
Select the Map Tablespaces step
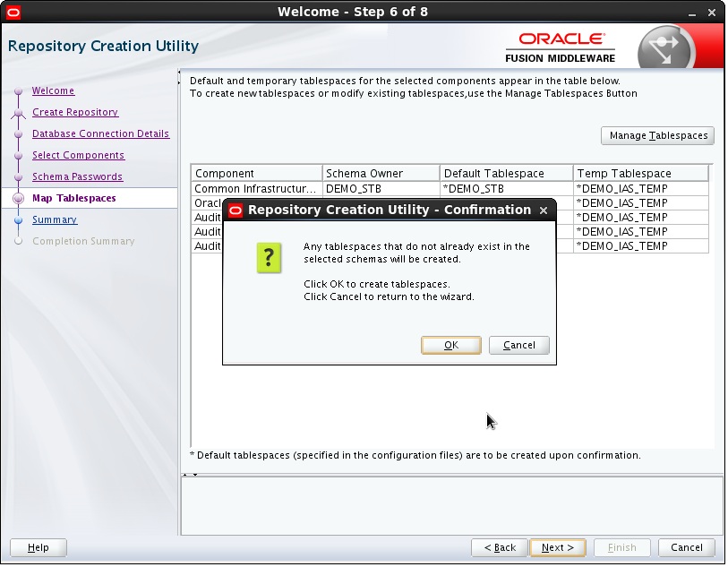click(x=74, y=199)
